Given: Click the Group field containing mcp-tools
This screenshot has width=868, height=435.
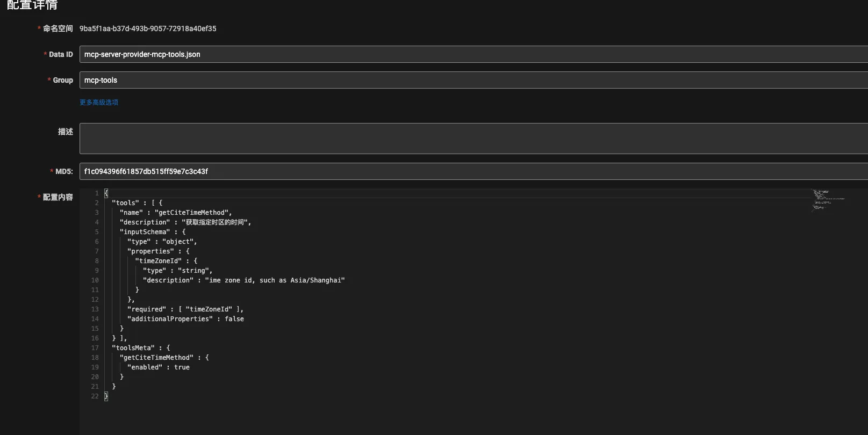Looking at the screenshot, I should pos(473,80).
